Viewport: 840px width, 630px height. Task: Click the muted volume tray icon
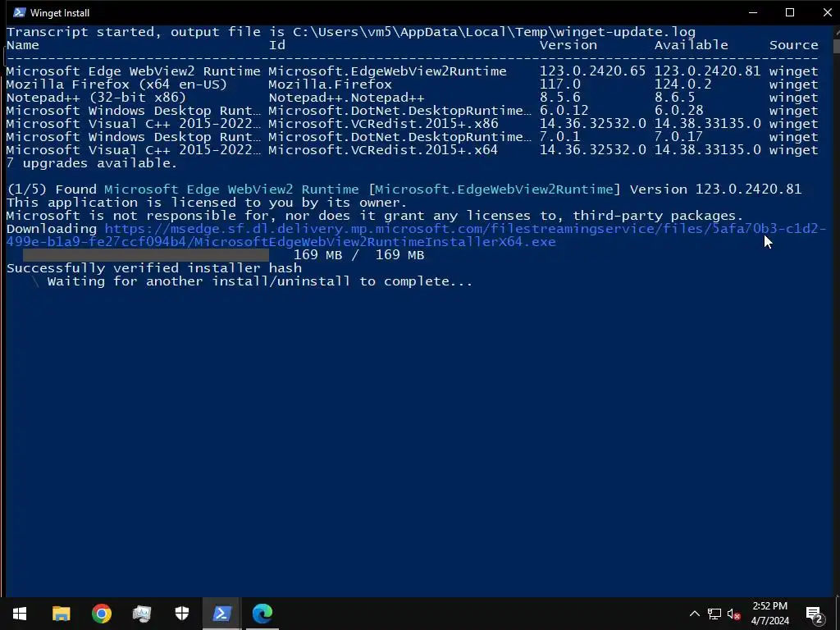click(x=733, y=614)
